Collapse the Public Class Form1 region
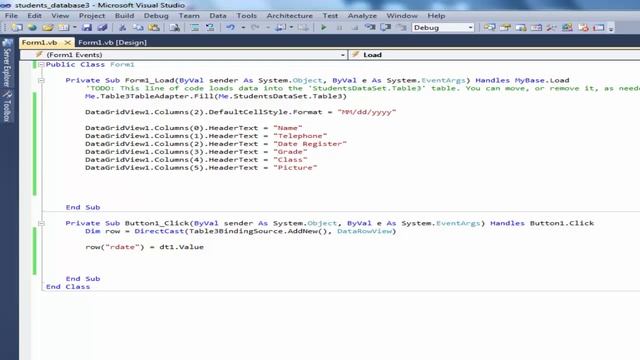The height and width of the screenshot is (360, 640). pyautogui.click(x=41, y=64)
